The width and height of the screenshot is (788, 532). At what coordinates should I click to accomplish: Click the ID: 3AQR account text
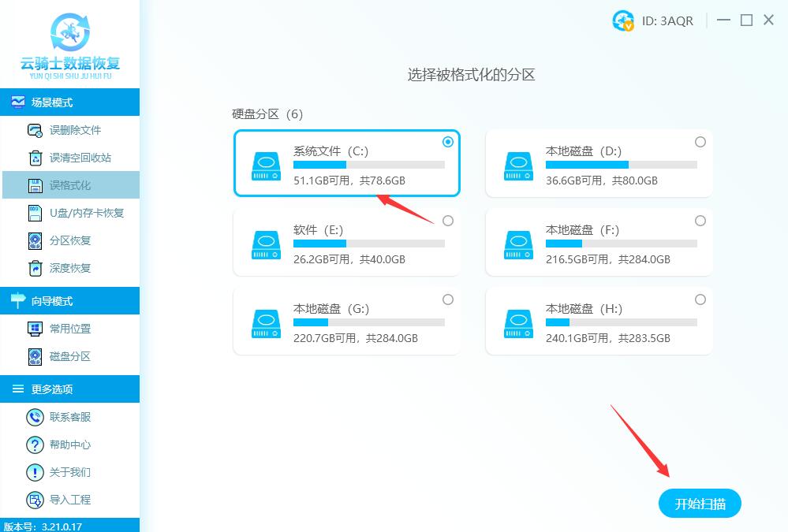pos(667,21)
